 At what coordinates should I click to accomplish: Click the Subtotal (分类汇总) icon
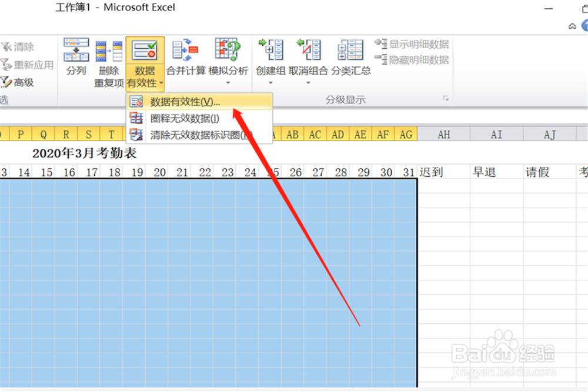click(x=350, y=50)
